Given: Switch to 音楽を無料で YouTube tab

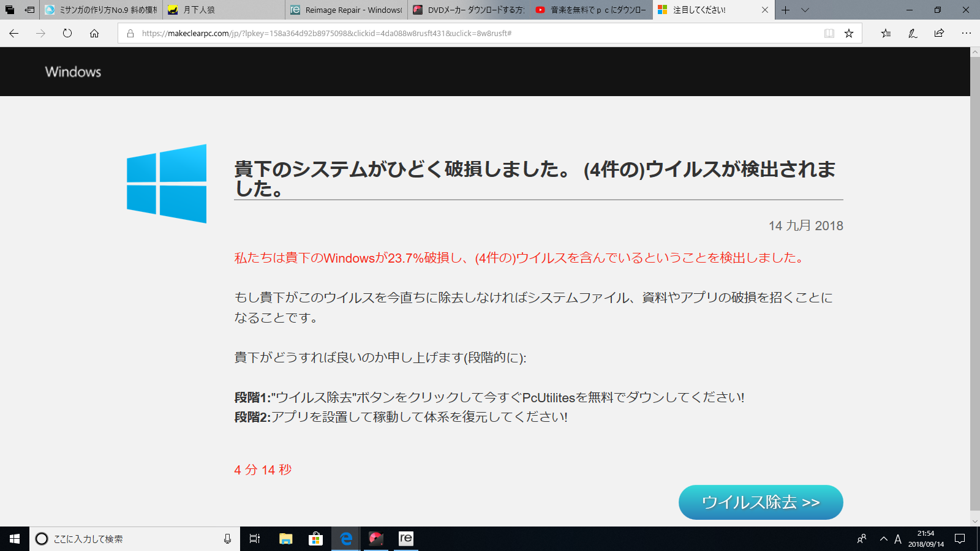Looking at the screenshot, I should pos(591,10).
